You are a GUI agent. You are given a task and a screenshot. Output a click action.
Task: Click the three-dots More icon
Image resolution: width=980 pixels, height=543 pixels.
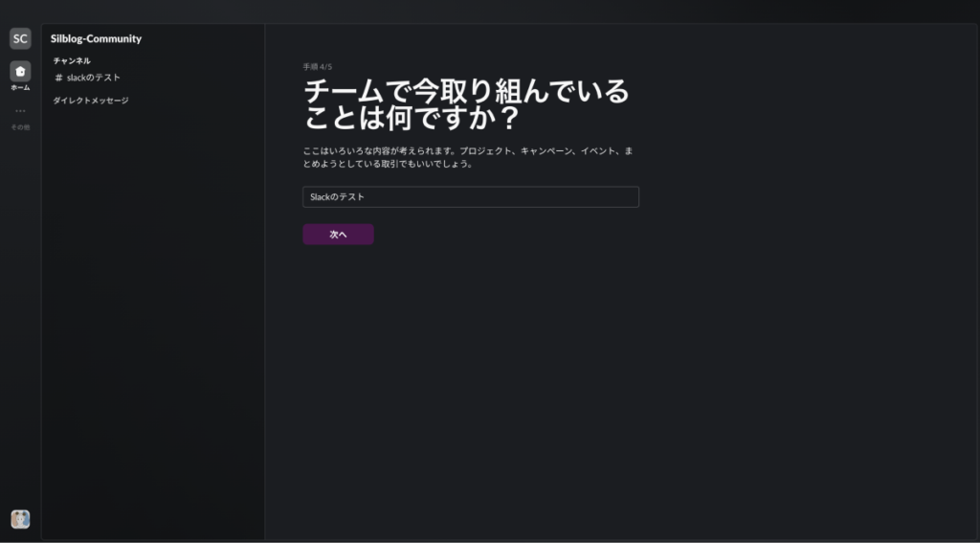pos(20,111)
